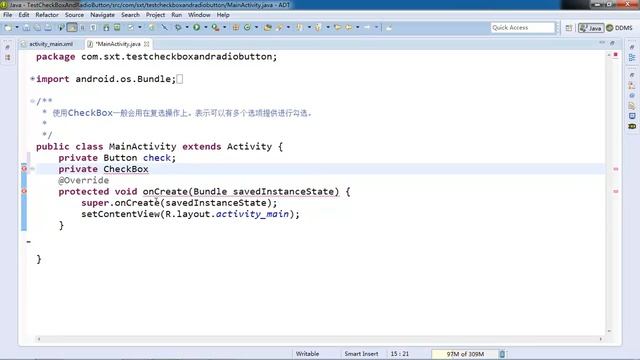The image size is (640, 360).
Task: Open the Android SDK Manager toolbar icon
Action: (106, 28)
